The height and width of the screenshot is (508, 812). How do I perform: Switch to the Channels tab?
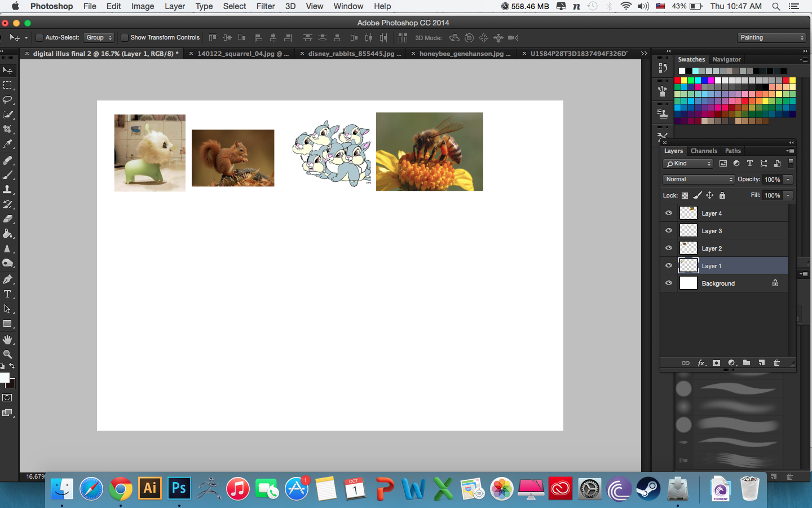click(704, 151)
